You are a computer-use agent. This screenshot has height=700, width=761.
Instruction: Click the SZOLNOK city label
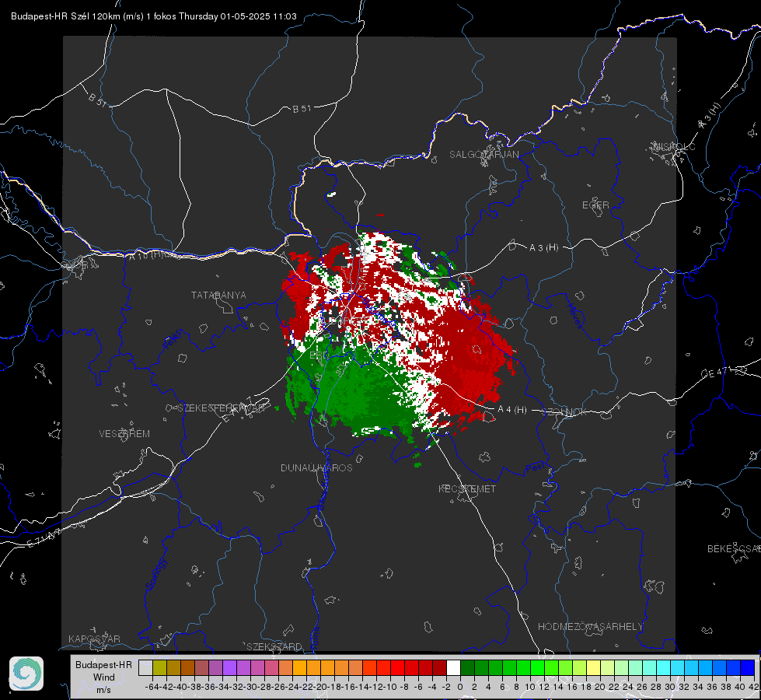564,412
